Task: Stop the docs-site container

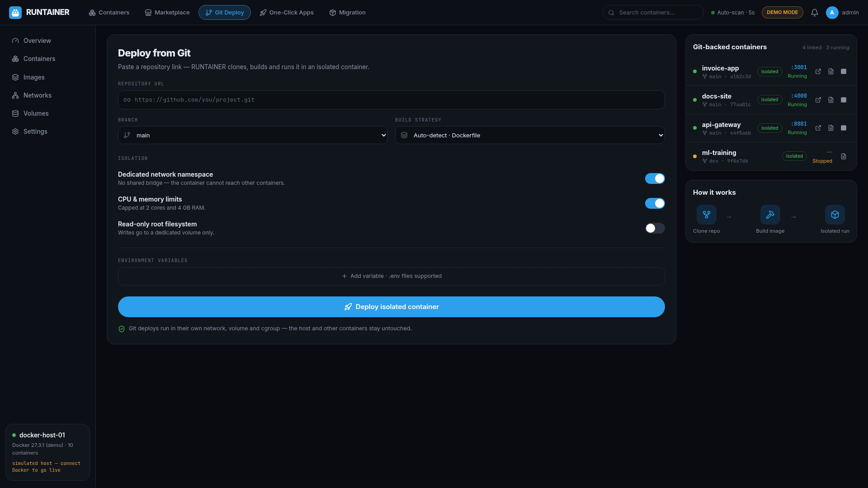Action: (844, 100)
